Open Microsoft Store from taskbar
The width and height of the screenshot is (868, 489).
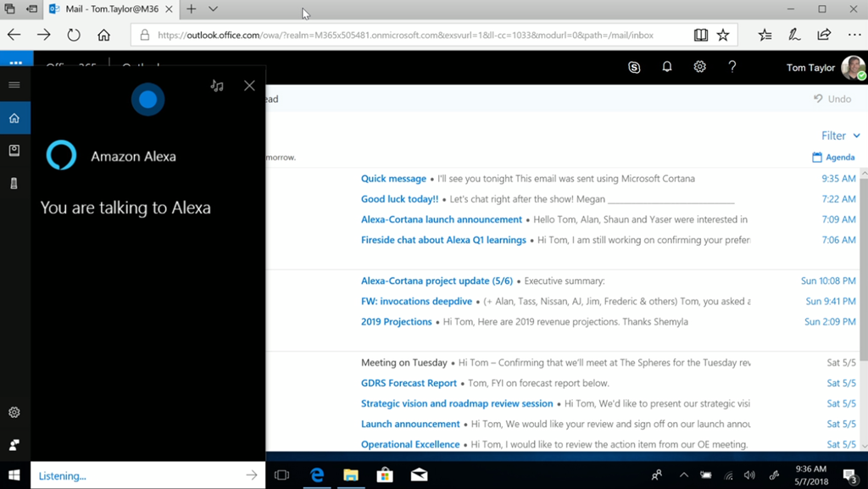point(385,475)
